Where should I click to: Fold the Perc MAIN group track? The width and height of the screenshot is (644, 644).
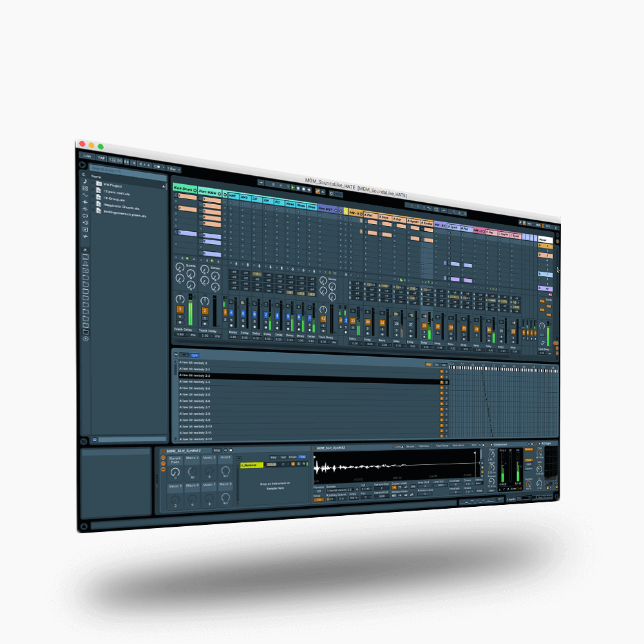220,193
